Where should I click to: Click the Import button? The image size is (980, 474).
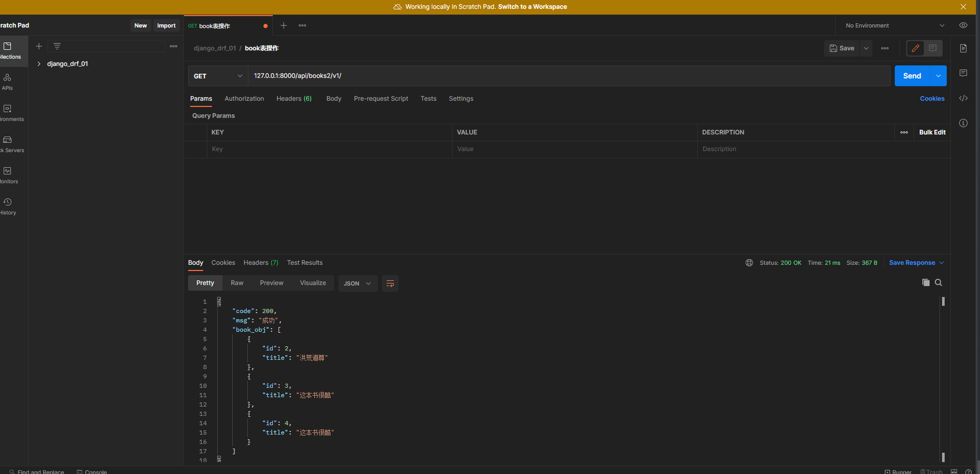[166, 25]
